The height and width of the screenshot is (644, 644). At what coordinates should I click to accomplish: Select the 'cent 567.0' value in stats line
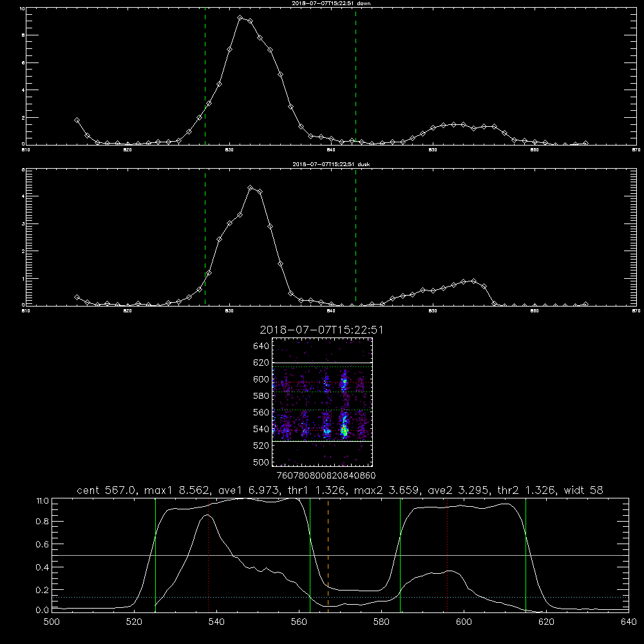pos(107,490)
